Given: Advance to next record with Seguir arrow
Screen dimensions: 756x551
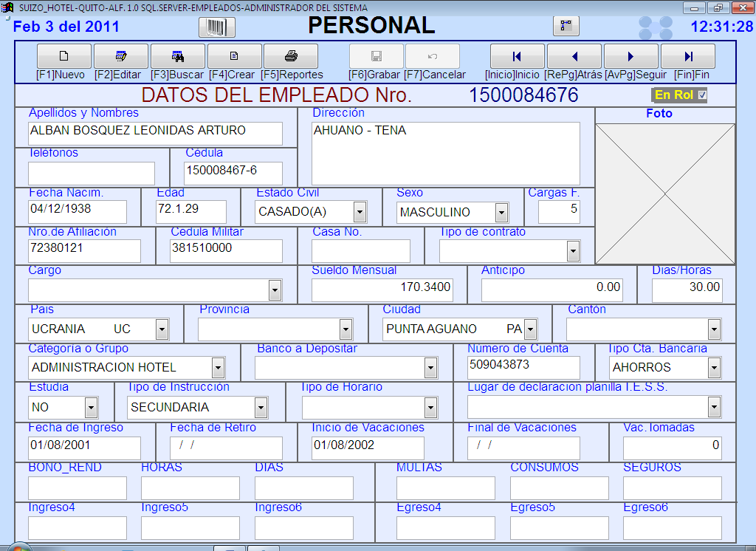Looking at the screenshot, I should (x=631, y=56).
